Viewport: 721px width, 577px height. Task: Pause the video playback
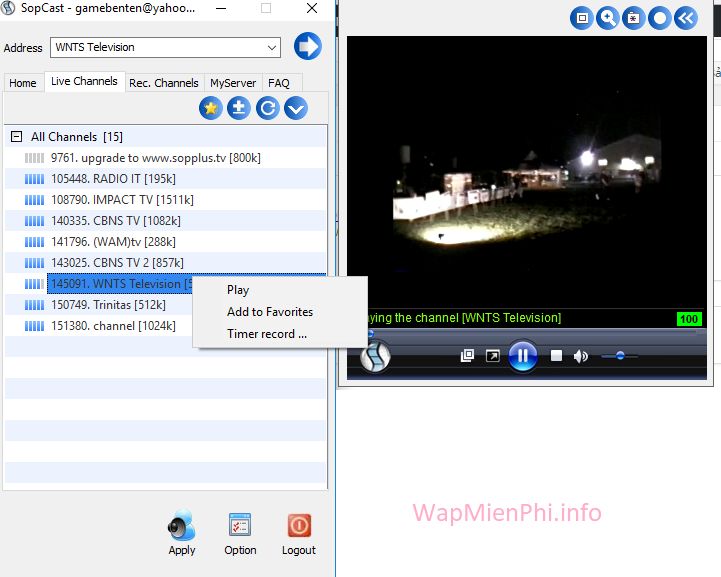[523, 355]
